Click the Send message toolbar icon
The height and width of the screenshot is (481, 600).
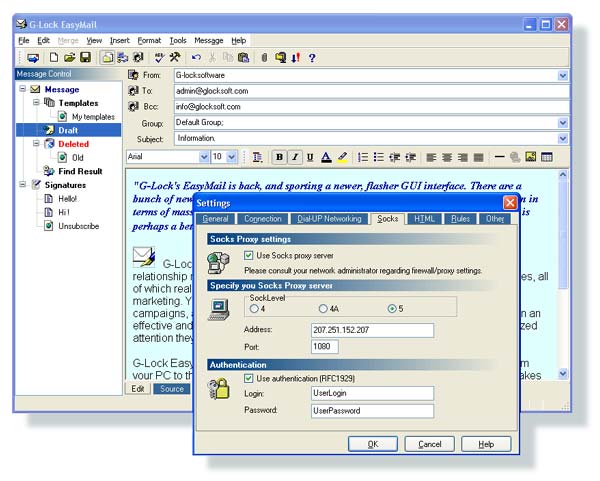point(33,58)
